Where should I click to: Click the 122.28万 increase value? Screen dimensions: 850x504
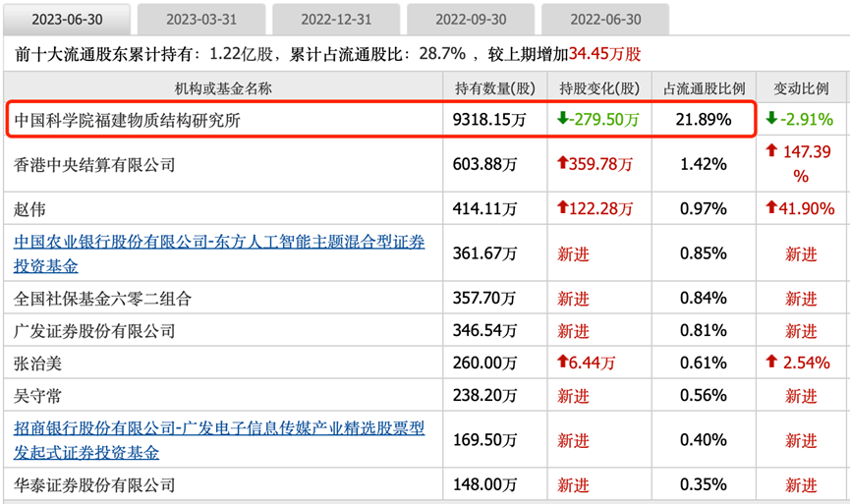tap(595, 208)
